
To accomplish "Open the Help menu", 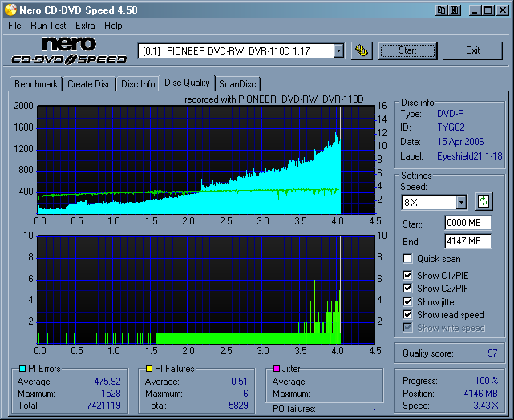I will [113, 26].
